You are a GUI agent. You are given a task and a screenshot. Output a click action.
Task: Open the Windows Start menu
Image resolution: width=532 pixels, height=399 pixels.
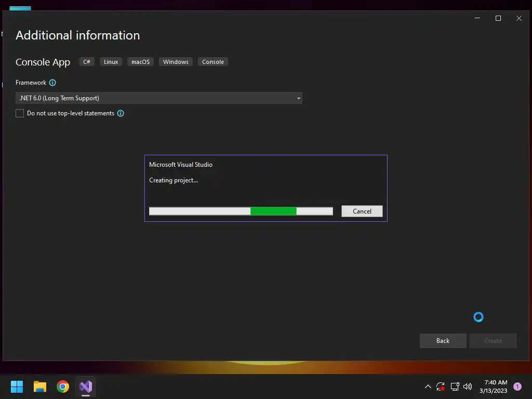(x=17, y=387)
